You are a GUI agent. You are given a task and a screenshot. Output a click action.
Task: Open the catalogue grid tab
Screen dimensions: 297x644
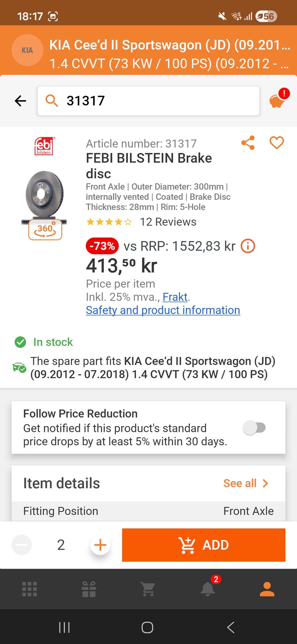pos(30,589)
